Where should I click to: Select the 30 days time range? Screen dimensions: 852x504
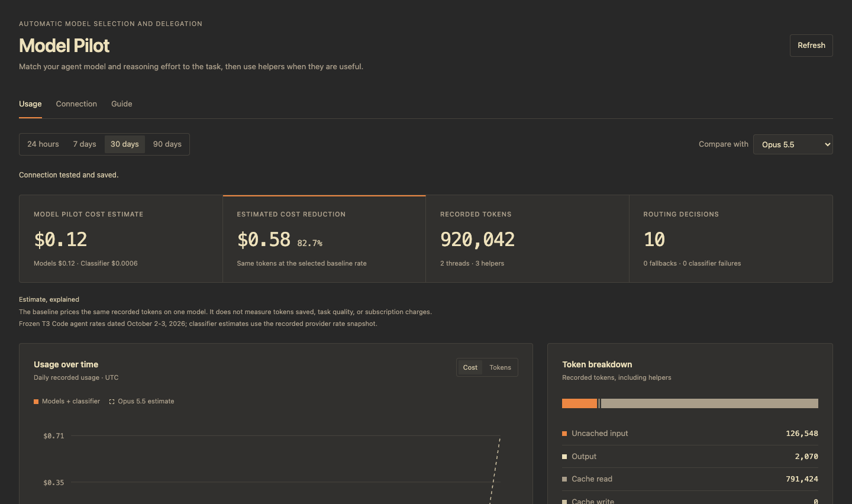pyautogui.click(x=125, y=144)
